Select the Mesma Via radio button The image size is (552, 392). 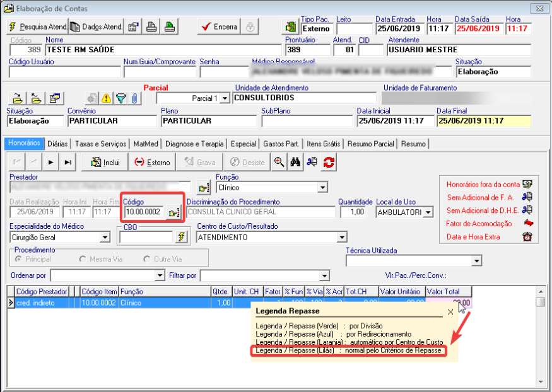coord(83,259)
